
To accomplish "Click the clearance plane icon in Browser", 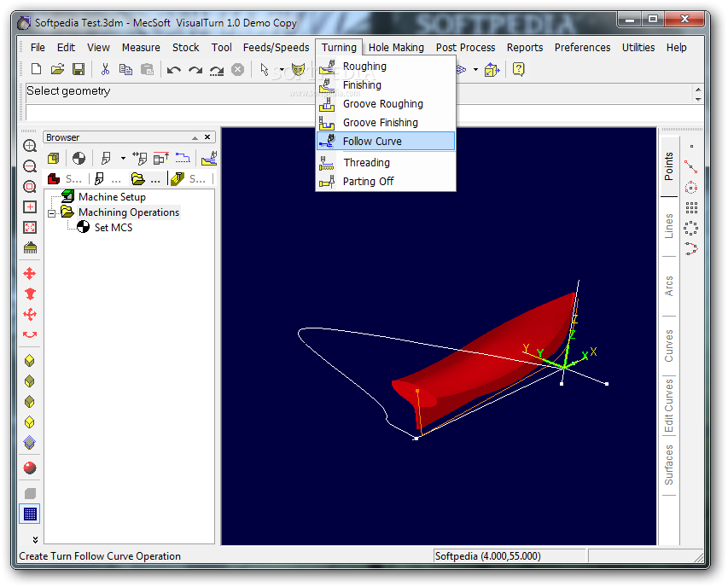I will click(x=161, y=159).
